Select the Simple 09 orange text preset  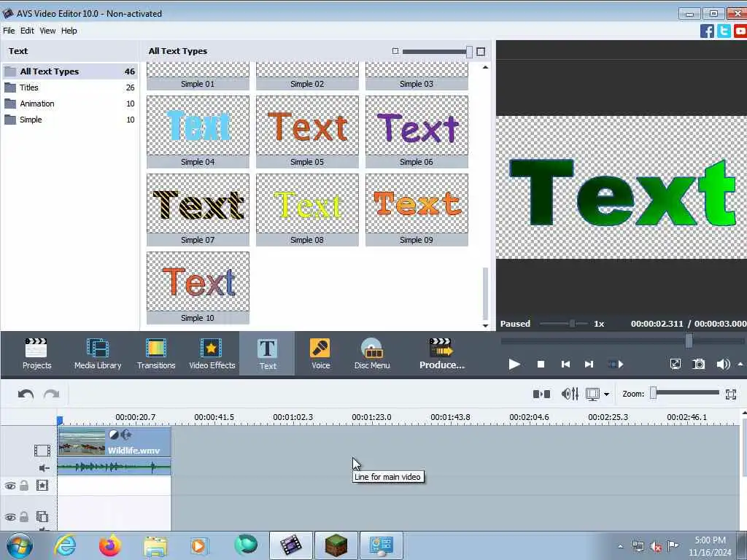tap(417, 209)
